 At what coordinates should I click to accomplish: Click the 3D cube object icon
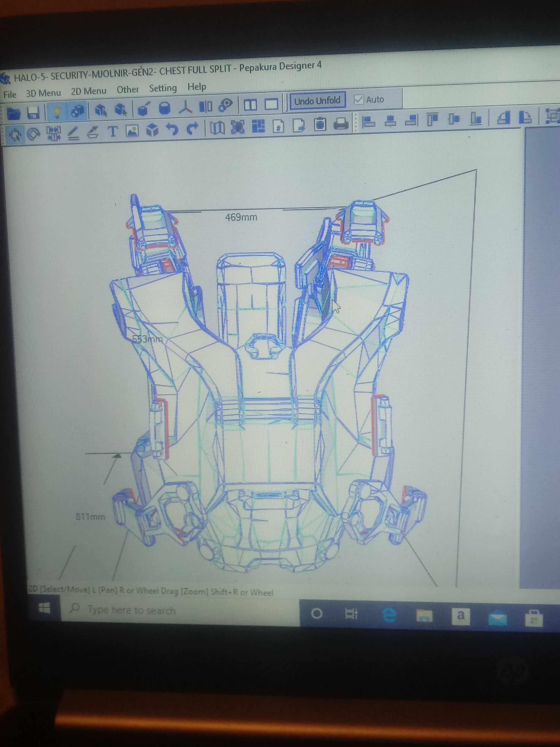152,130
